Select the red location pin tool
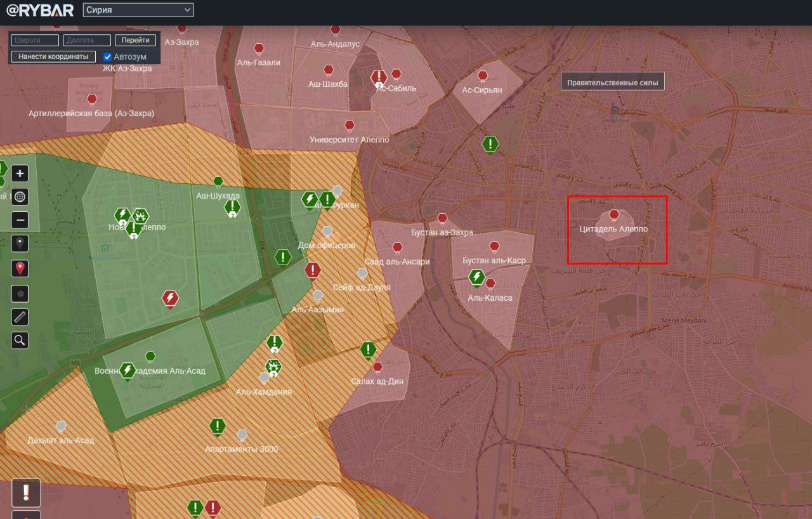This screenshot has height=519, width=812. tap(20, 268)
